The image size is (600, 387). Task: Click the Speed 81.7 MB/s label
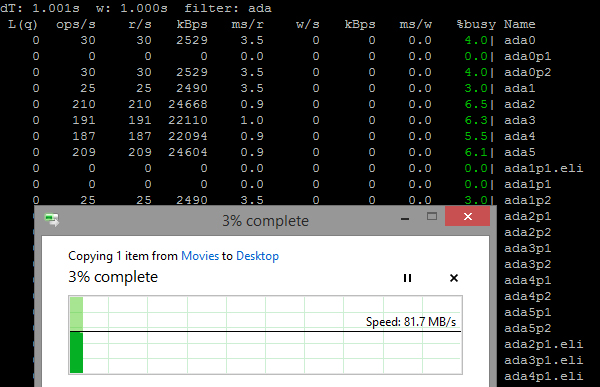click(411, 322)
